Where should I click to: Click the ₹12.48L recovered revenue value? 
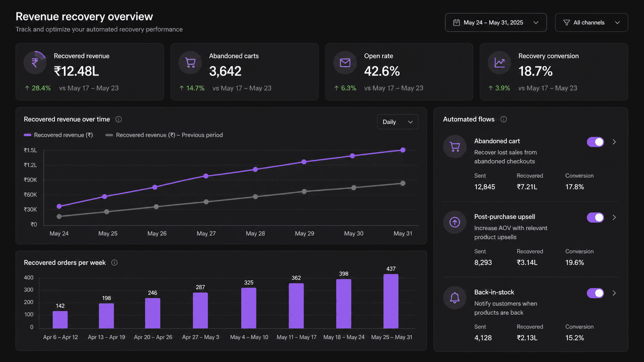76,72
